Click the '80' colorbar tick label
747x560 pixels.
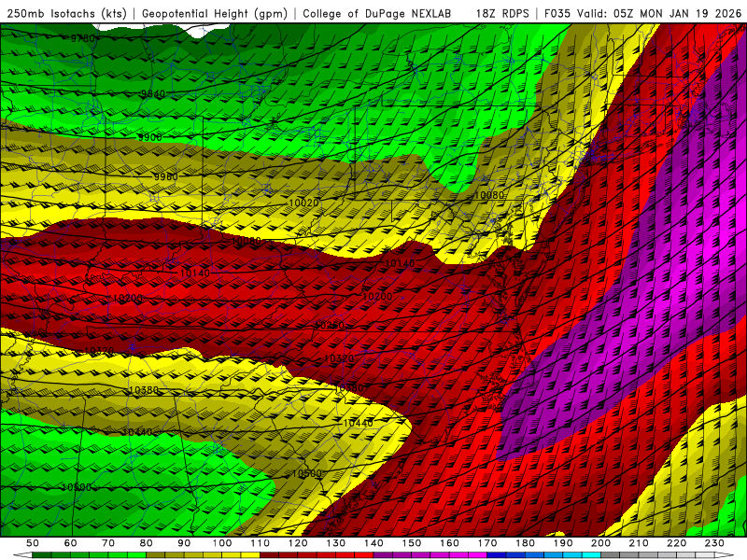click(x=147, y=543)
